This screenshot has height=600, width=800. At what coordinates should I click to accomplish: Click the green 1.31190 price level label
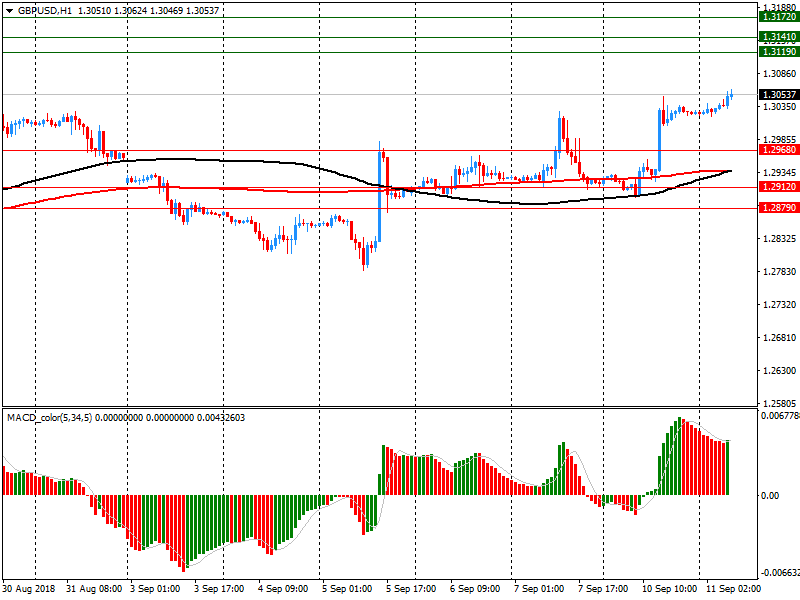[777, 52]
